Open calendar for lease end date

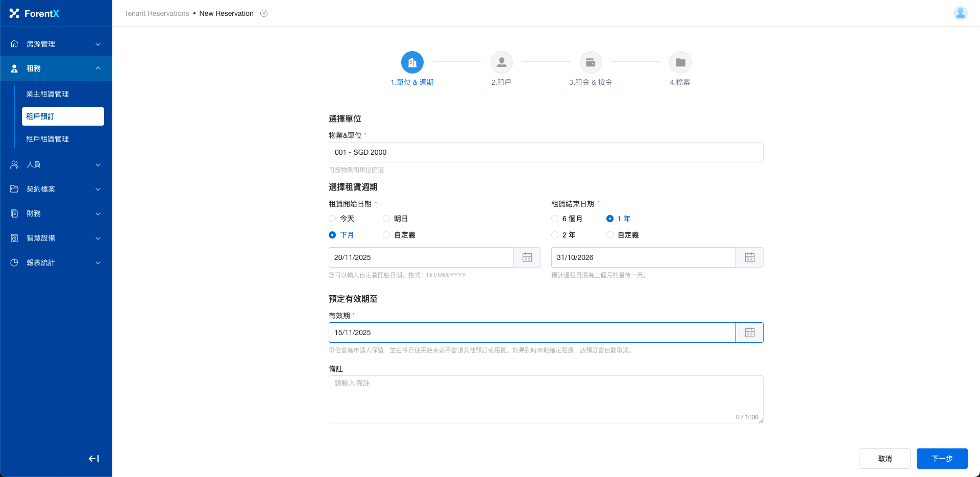(749, 257)
